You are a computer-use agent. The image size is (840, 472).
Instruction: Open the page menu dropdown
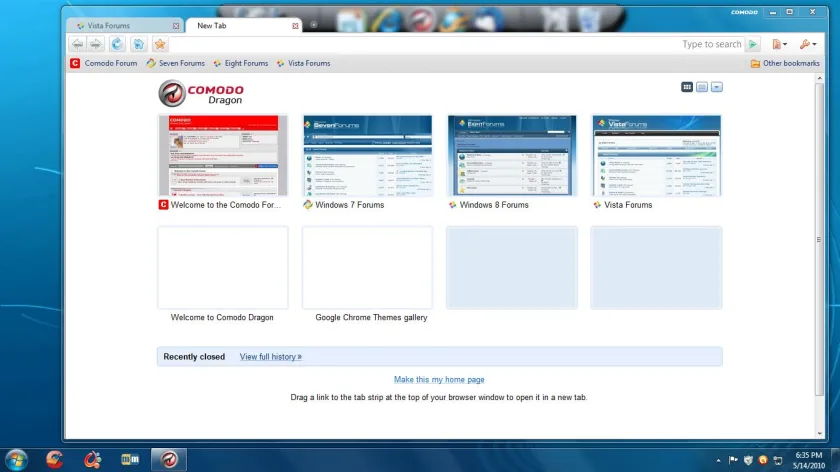tap(779, 44)
